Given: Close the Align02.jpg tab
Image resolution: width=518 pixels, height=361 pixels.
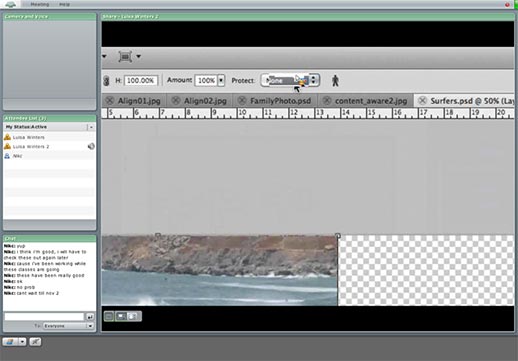Looking at the screenshot, I should click(176, 100).
